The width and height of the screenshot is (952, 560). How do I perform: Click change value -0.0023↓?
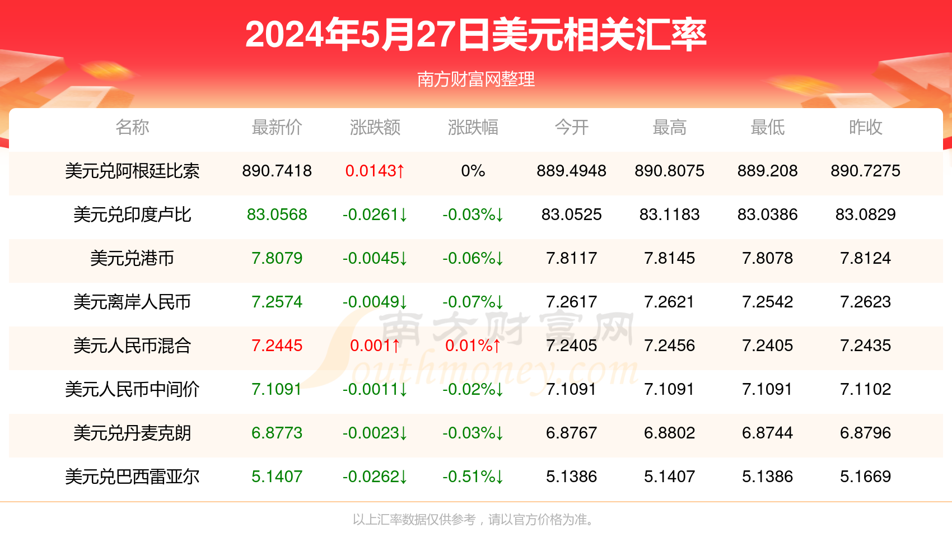(x=375, y=433)
